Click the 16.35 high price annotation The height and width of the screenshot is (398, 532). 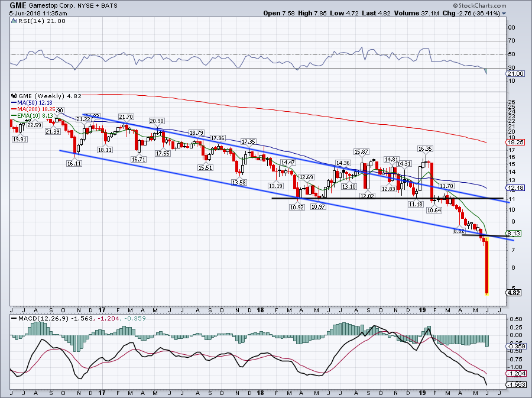425,149
